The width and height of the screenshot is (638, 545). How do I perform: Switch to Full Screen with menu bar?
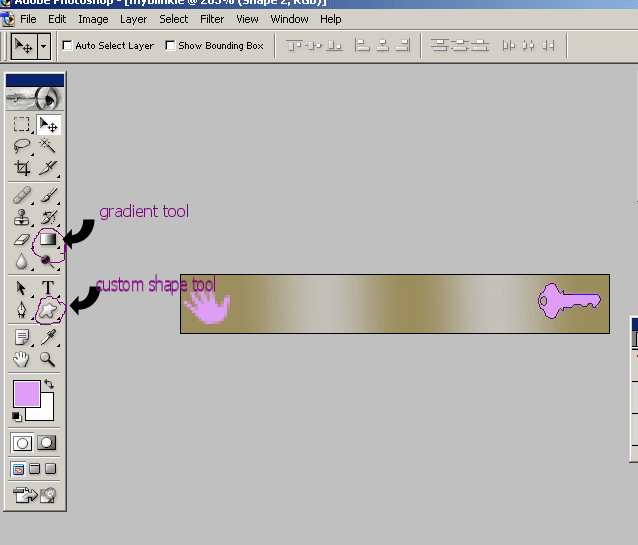pos(35,469)
